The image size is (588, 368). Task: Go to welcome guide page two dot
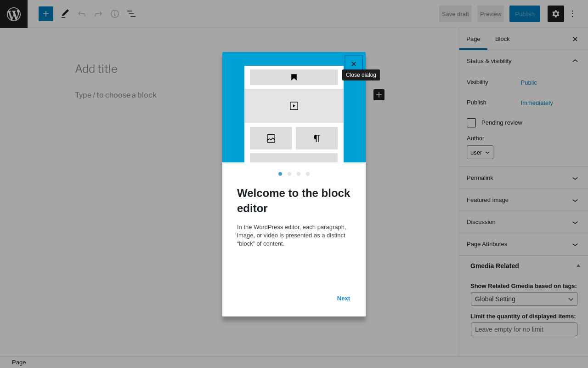289,174
